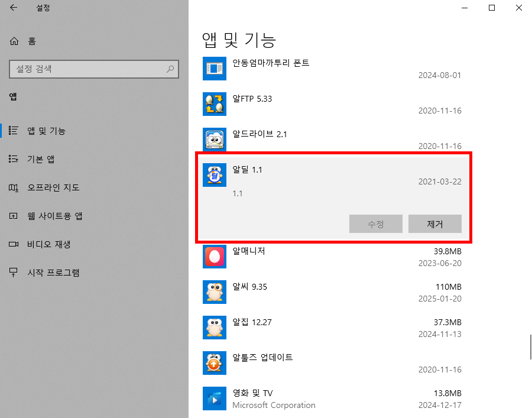
Task: Click the 2024-11-13 install date
Action: pyautogui.click(x=440, y=334)
